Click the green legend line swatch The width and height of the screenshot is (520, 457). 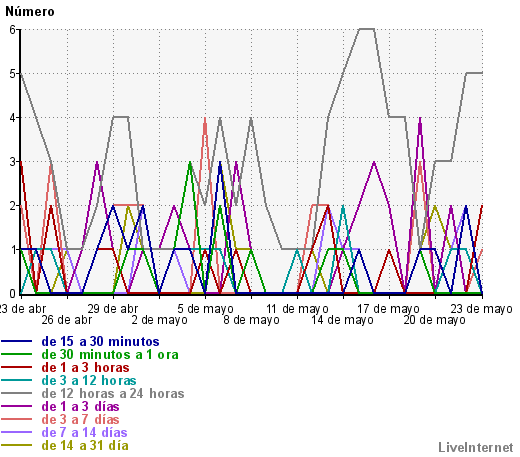coord(16,354)
